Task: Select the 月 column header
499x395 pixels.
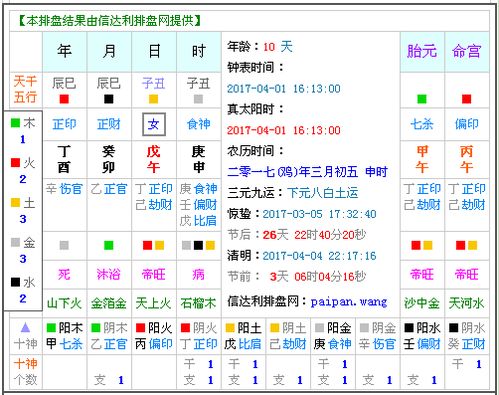Action: pyautogui.click(x=109, y=52)
